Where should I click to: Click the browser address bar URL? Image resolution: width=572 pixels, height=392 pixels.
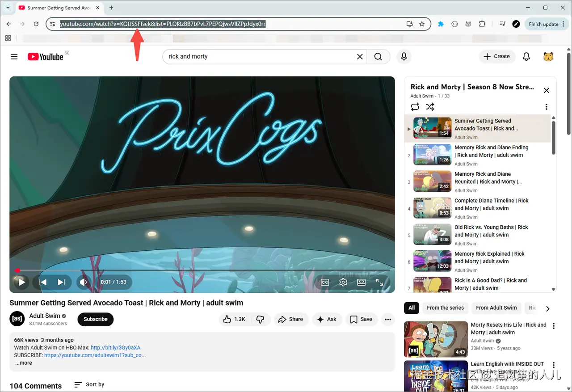[x=163, y=24]
